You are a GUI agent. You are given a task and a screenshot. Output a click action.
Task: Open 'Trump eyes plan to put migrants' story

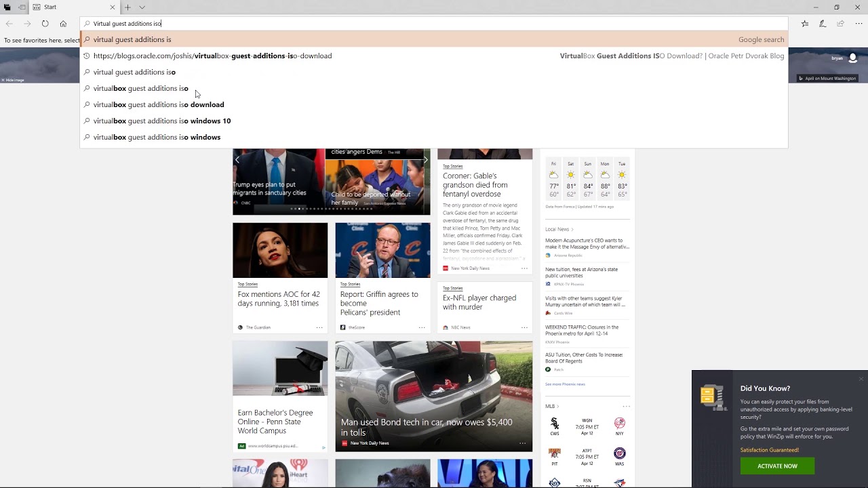269,188
